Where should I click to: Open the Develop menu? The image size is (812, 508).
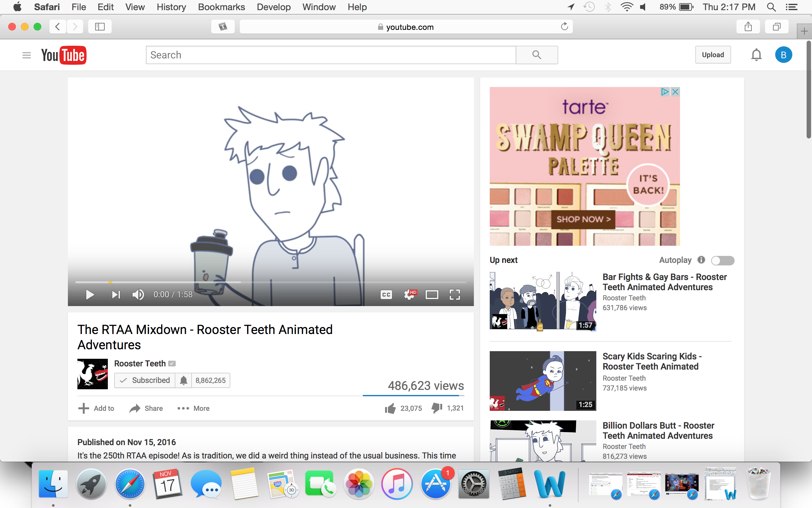point(273,7)
